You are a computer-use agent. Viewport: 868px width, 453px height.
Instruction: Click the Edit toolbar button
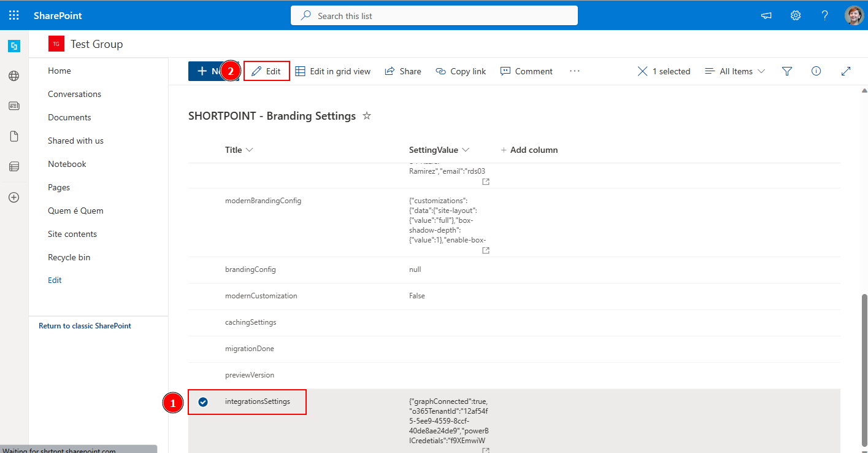pyautogui.click(x=267, y=71)
